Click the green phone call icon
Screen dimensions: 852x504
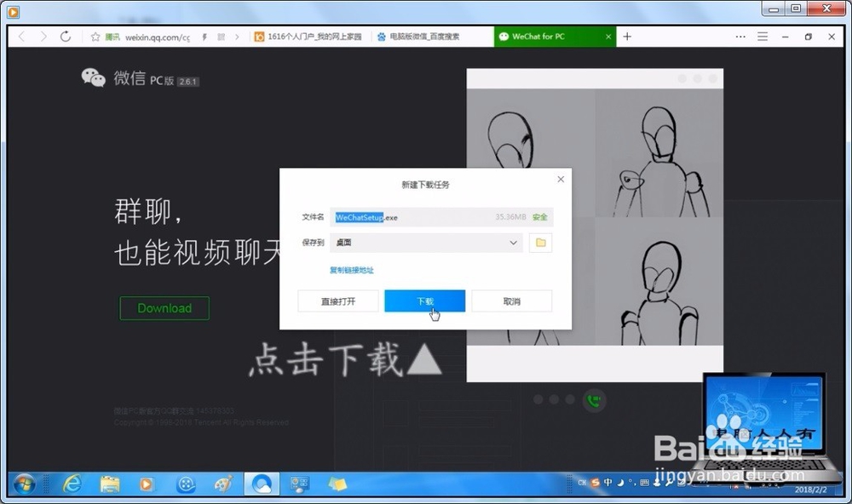point(593,398)
